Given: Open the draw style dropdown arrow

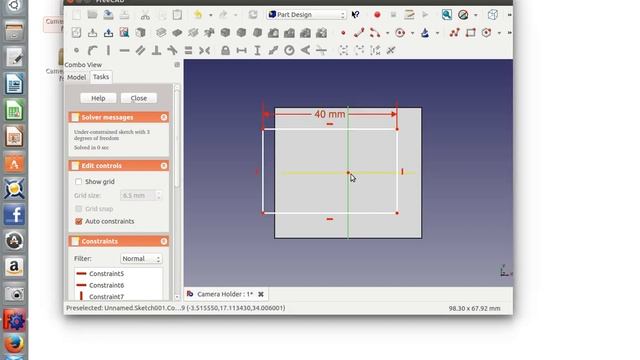Looking at the screenshot, I should [x=476, y=15].
